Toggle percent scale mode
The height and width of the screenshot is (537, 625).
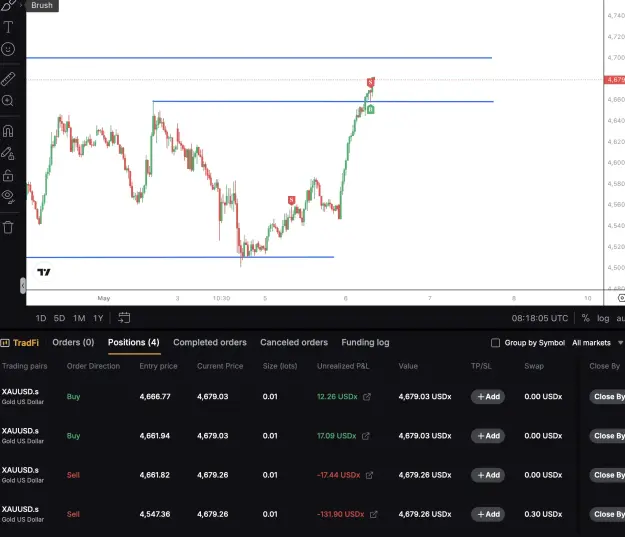pos(585,318)
